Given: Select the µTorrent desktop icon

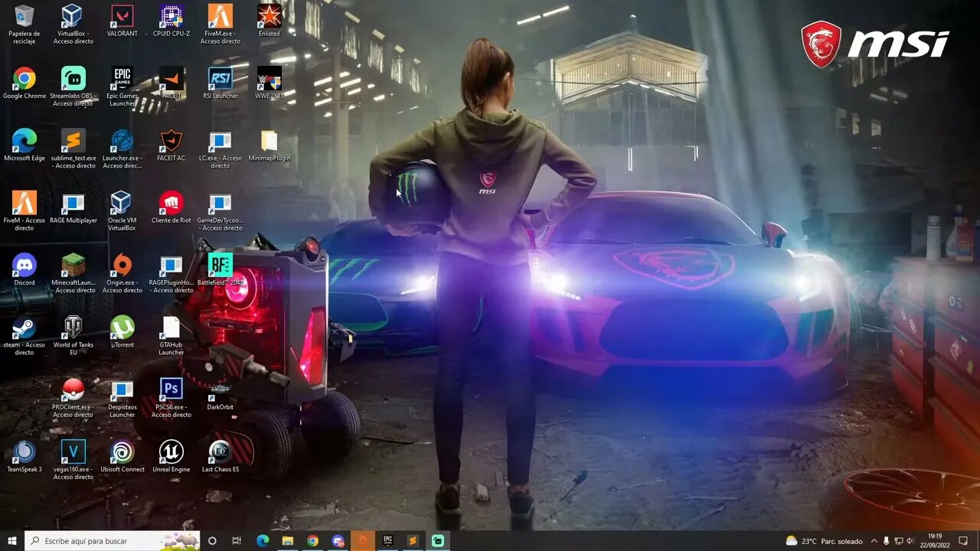Looking at the screenshot, I should pos(122,332).
